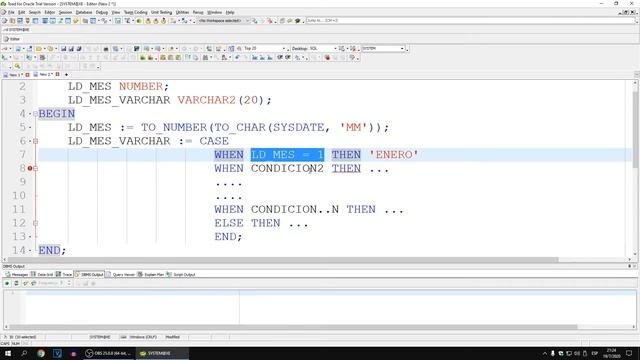Image resolution: width=640 pixels, height=360 pixels.
Task: Open the workspace selection dropdown
Action: tap(247, 20)
